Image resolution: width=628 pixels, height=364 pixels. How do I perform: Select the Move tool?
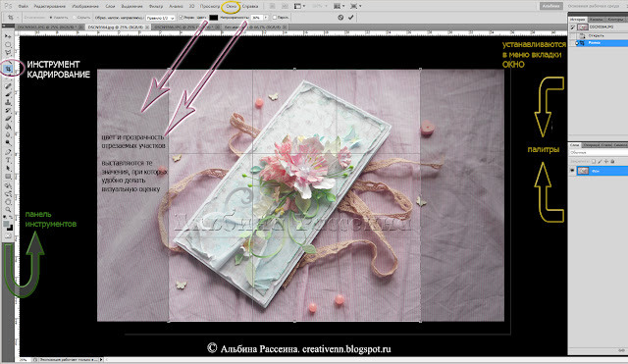[x=8, y=36]
